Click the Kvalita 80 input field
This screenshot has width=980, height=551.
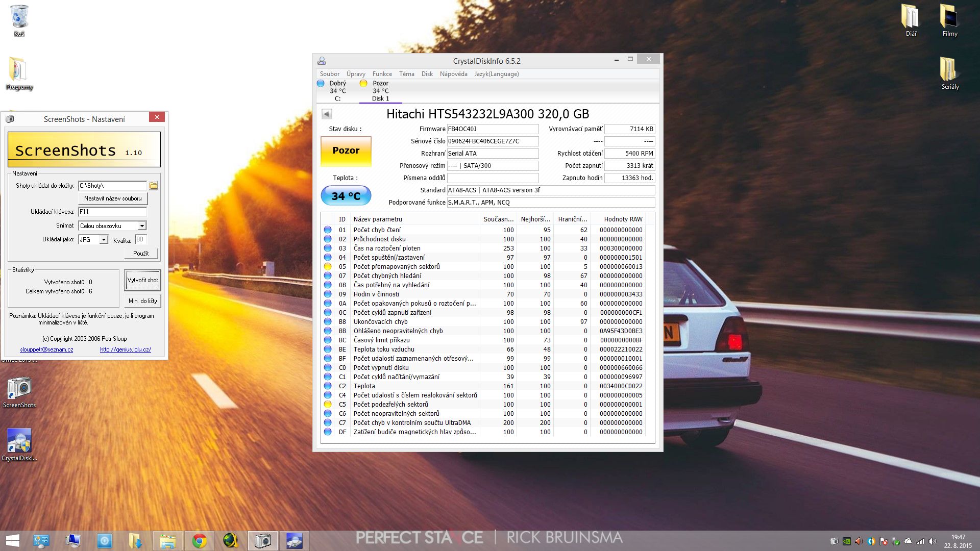140,239
